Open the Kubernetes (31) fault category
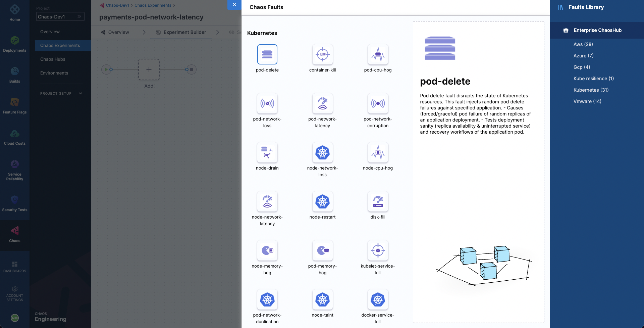Viewport: 644px width, 328px height. pos(591,90)
